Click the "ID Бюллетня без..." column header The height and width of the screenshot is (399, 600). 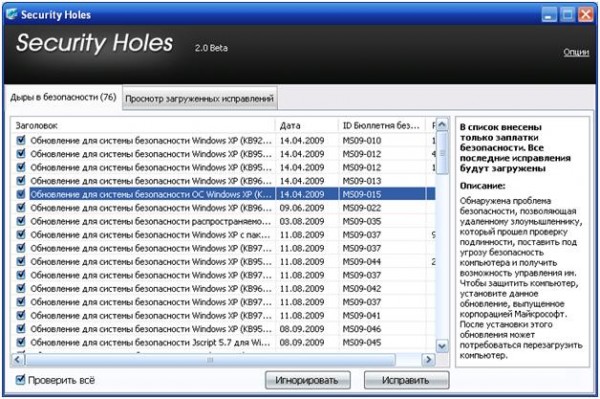[382, 125]
